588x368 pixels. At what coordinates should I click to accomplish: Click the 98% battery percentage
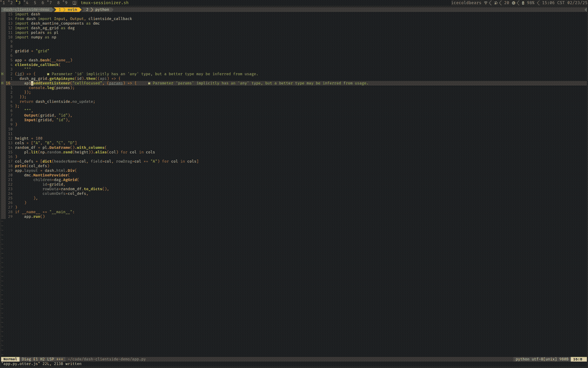[x=530, y=2]
